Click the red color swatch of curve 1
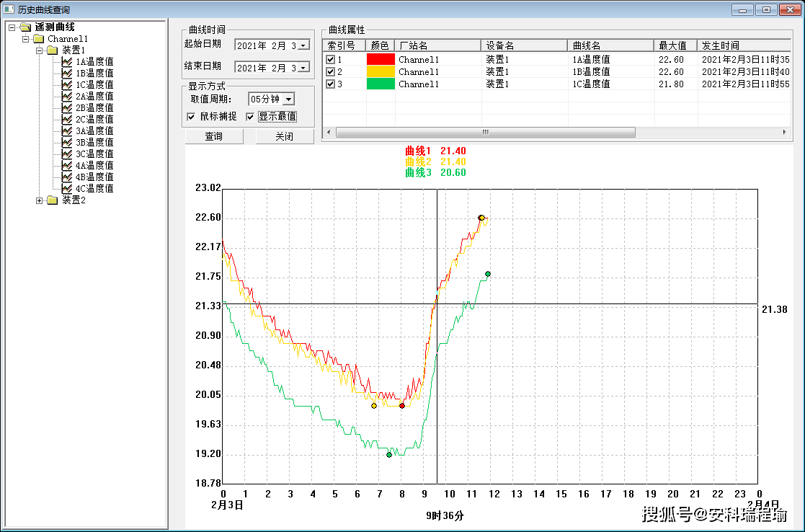The height and width of the screenshot is (532, 805). pyautogui.click(x=381, y=60)
